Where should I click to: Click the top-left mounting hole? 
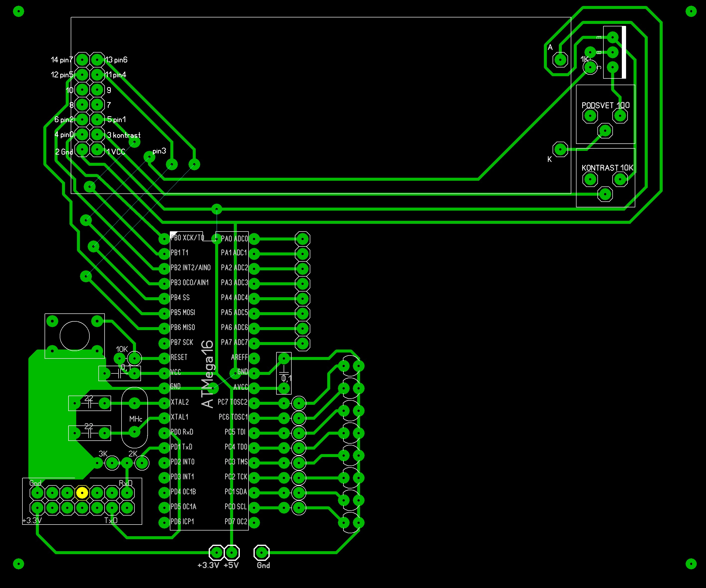coord(18,11)
